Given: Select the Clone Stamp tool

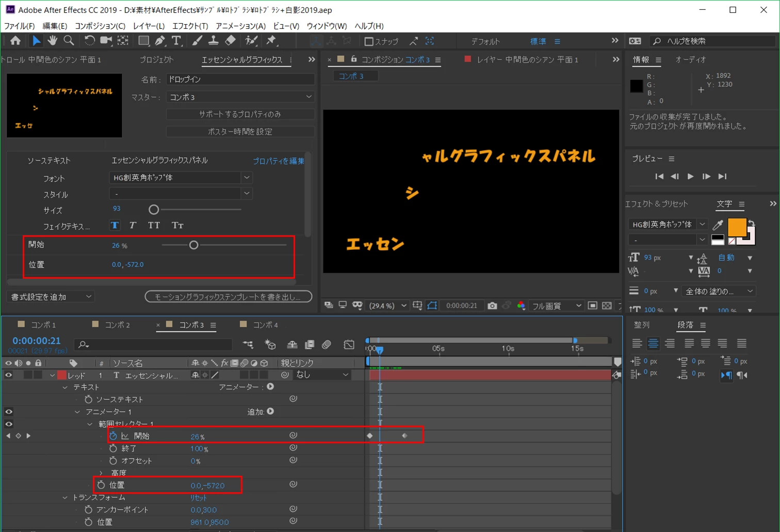Looking at the screenshot, I should tap(213, 41).
